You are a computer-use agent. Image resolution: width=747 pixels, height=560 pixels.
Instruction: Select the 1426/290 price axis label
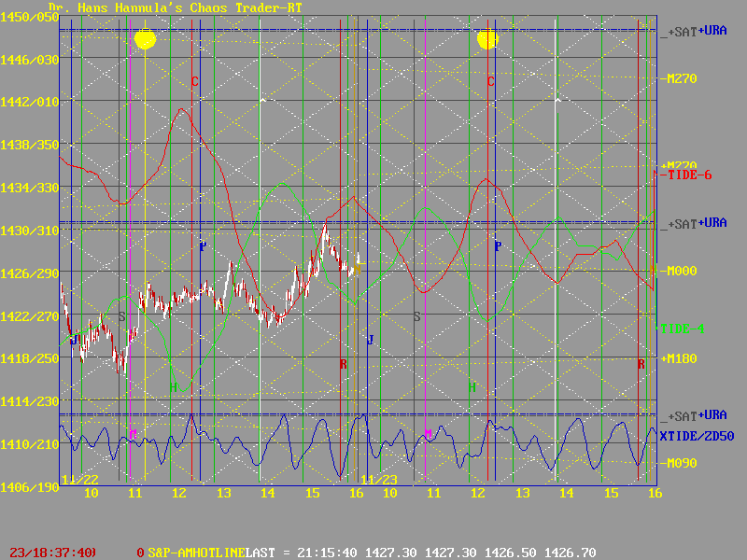(x=30, y=273)
